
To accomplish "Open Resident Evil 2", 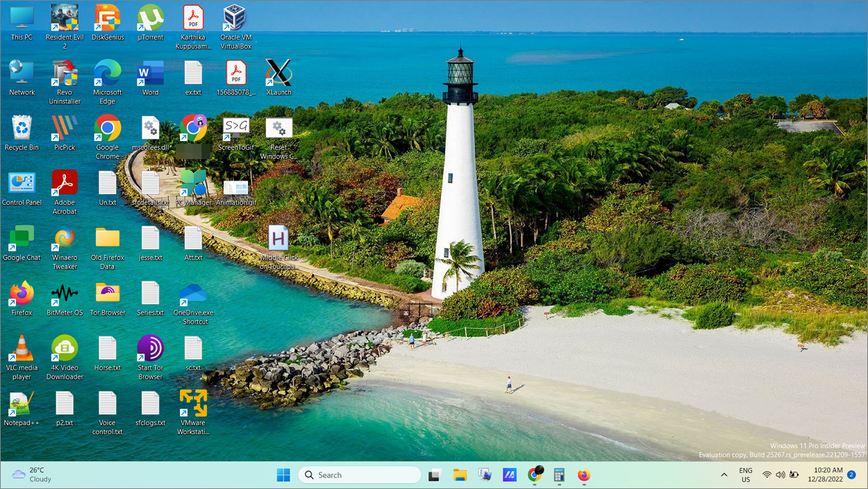I will point(64,17).
